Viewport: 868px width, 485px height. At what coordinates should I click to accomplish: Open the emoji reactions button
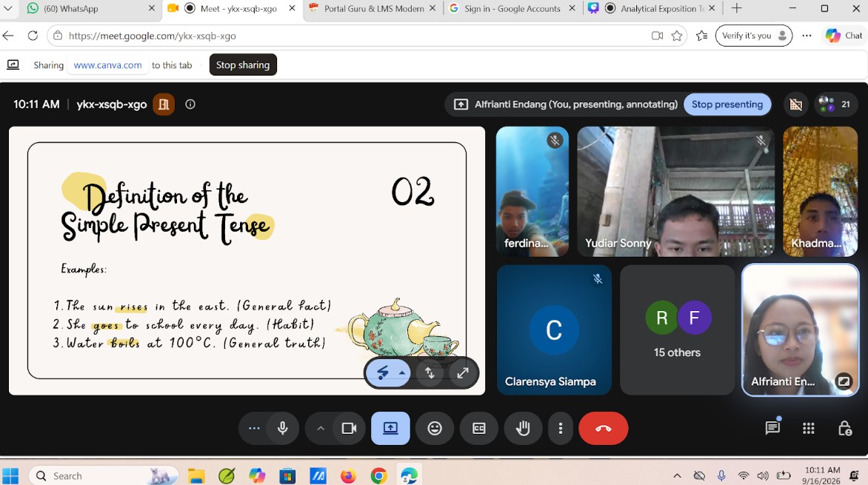point(435,428)
